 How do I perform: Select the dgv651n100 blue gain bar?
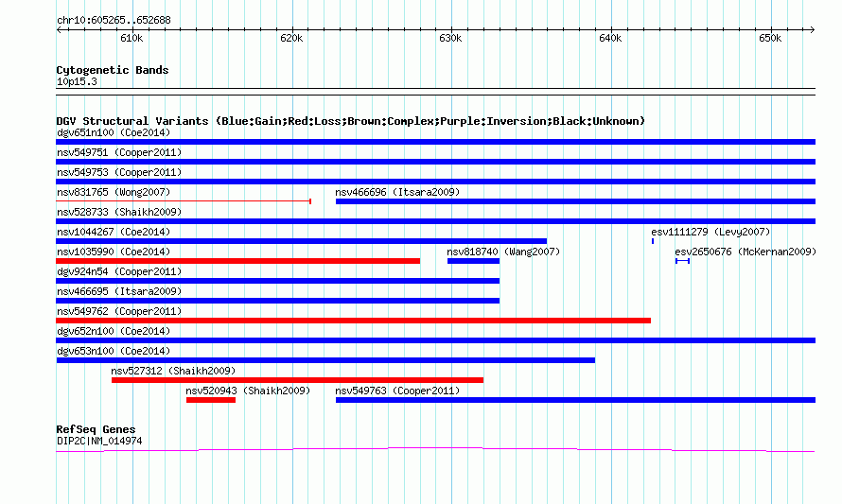(x=435, y=142)
